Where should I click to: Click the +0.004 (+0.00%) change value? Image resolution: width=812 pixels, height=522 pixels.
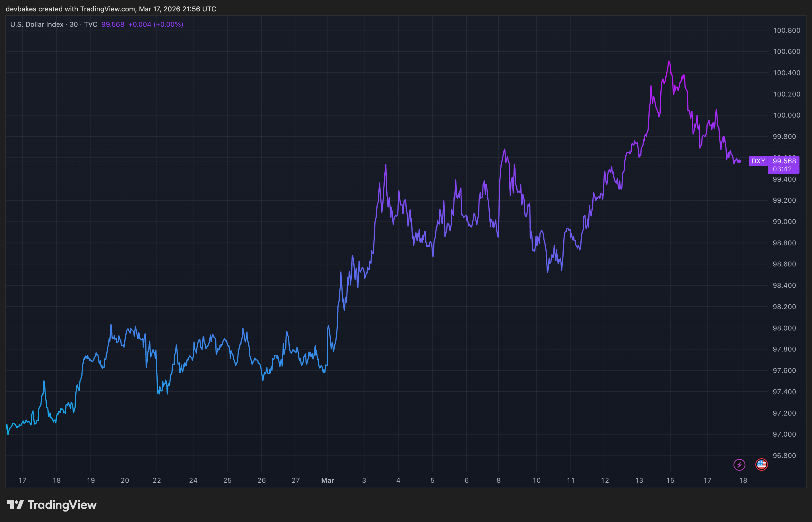(x=156, y=24)
